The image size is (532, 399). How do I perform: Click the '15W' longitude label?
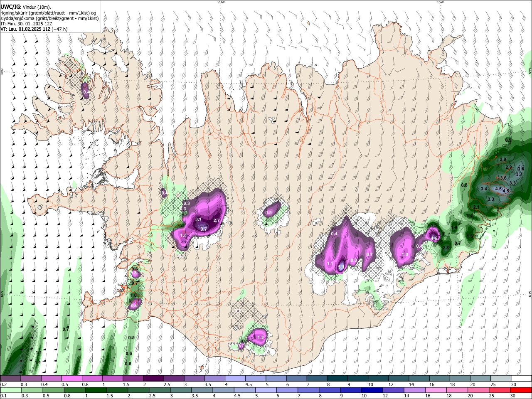[440, 2]
